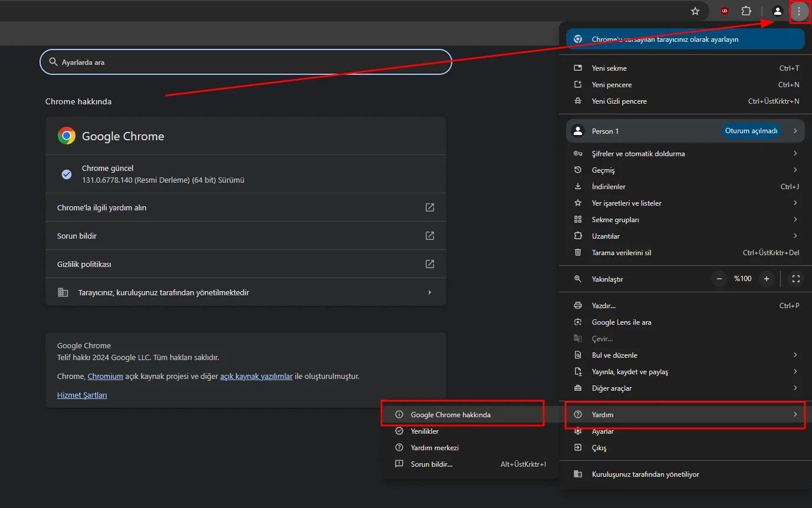Image resolution: width=812 pixels, height=508 pixels.
Task: Choose Yardım merkezi in the help submenu
Action: [x=471, y=448]
